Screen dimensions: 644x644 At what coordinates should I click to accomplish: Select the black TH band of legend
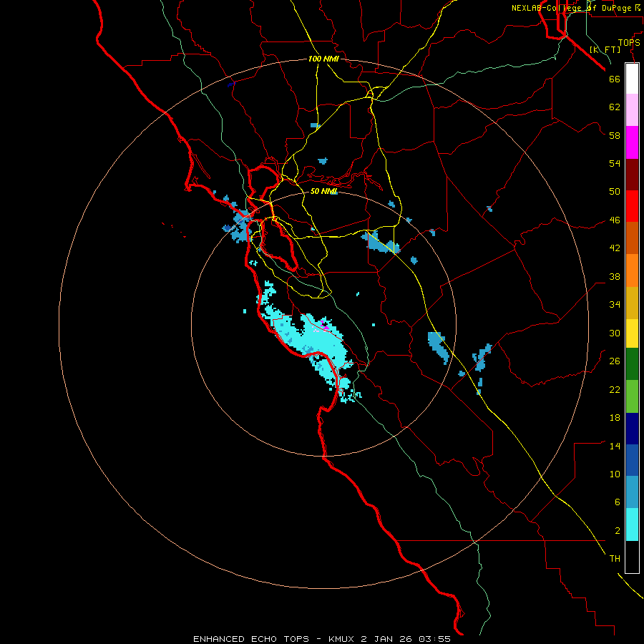[x=632, y=557]
